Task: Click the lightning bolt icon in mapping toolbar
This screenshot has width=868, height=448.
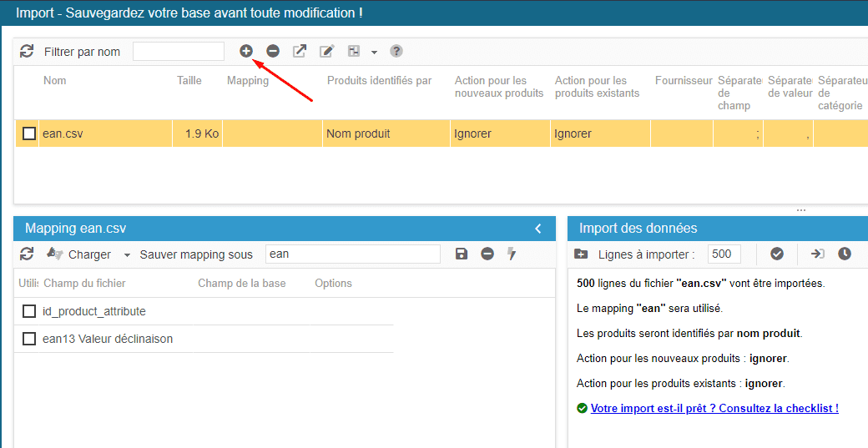Action: [512, 254]
